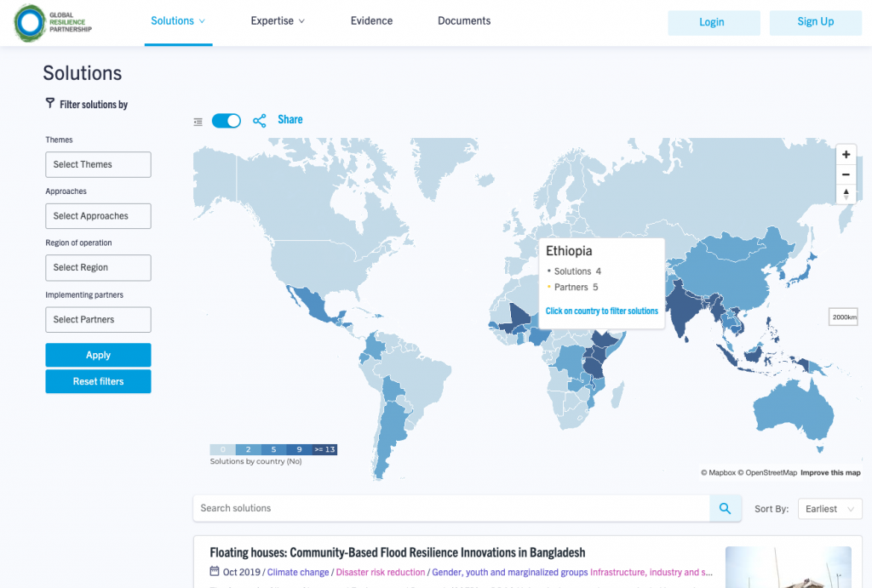Click the Global Resilience Partnership logo

[x=53, y=23]
